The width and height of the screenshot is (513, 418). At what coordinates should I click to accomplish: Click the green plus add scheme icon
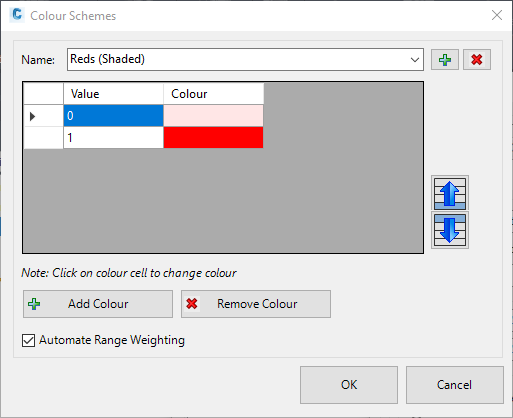coord(445,60)
